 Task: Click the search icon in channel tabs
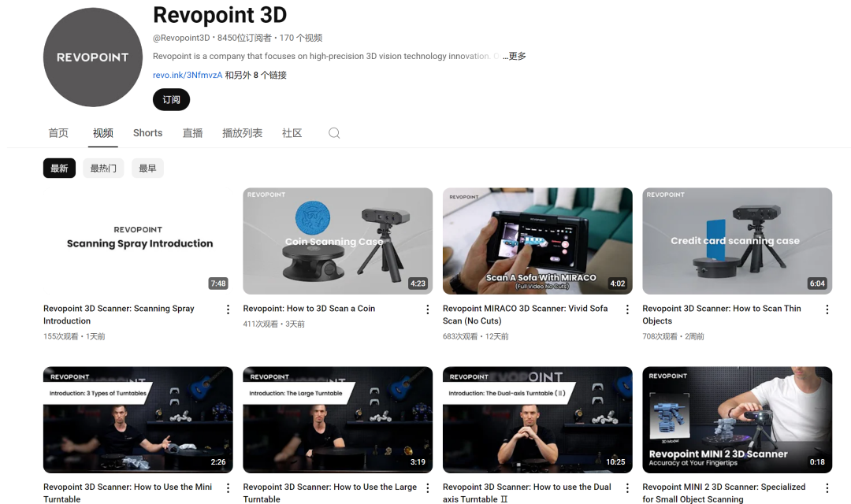(334, 133)
